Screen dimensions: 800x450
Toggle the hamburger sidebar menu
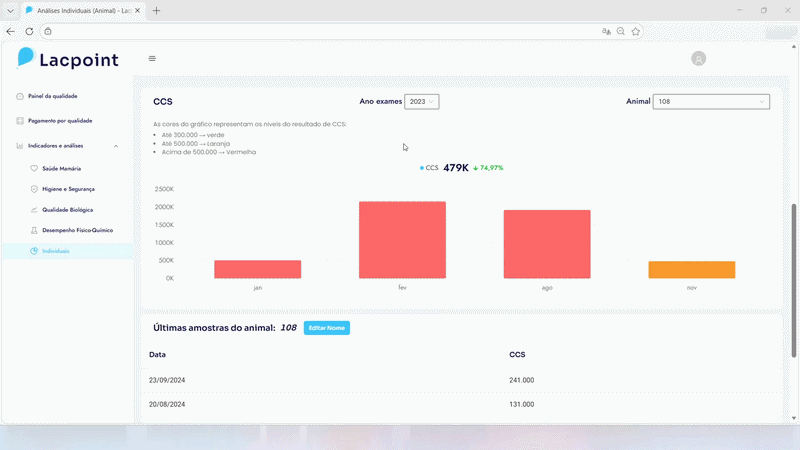152,59
